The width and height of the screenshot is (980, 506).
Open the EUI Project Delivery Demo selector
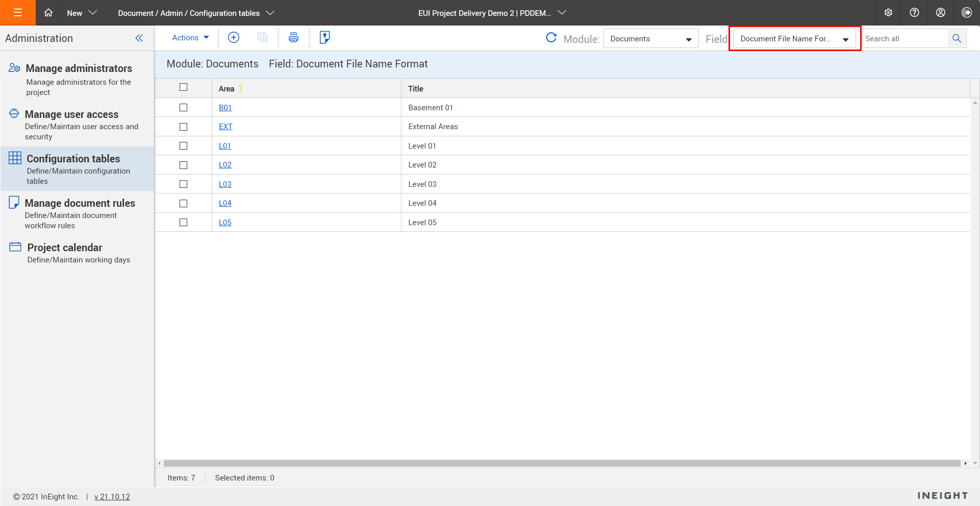(492, 13)
